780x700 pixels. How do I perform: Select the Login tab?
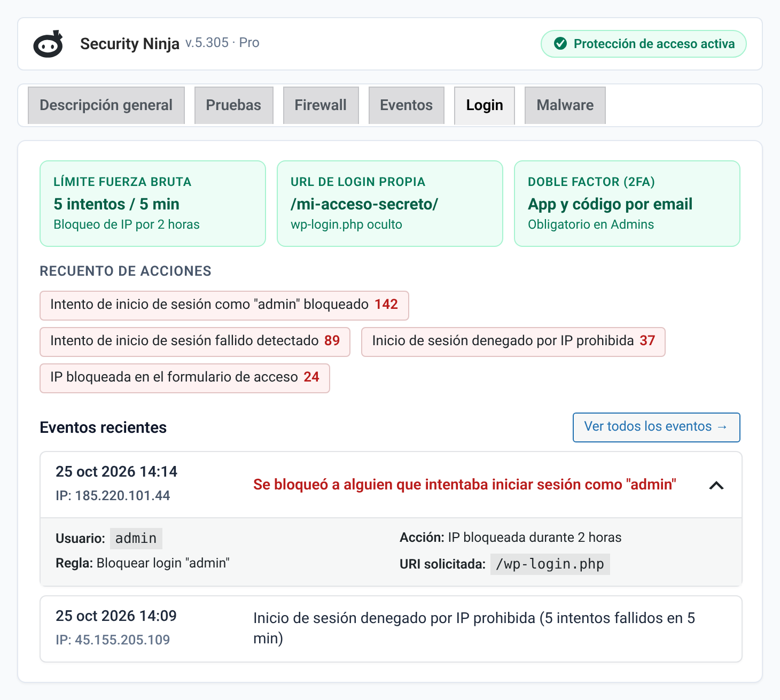click(485, 105)
